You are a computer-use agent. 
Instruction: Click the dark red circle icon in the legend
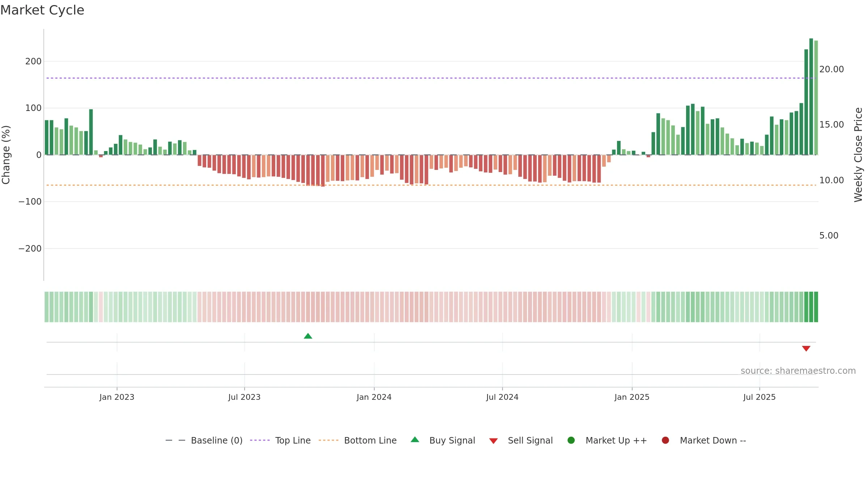[665, 440]
